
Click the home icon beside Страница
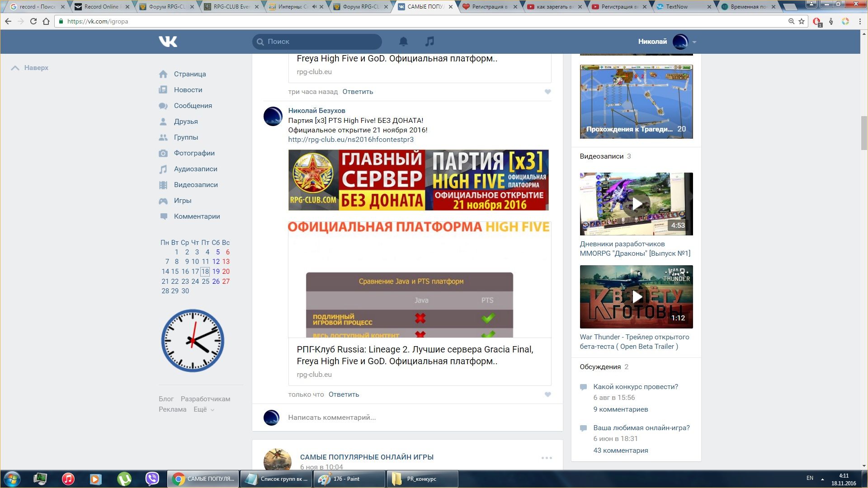point(163,74)
